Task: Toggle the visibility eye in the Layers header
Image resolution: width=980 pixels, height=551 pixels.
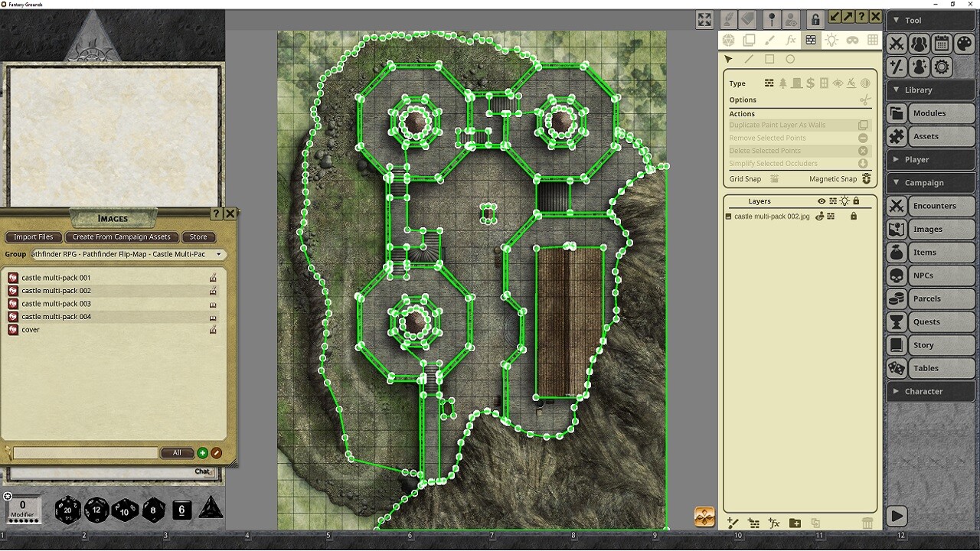Action: click(821, 201)
